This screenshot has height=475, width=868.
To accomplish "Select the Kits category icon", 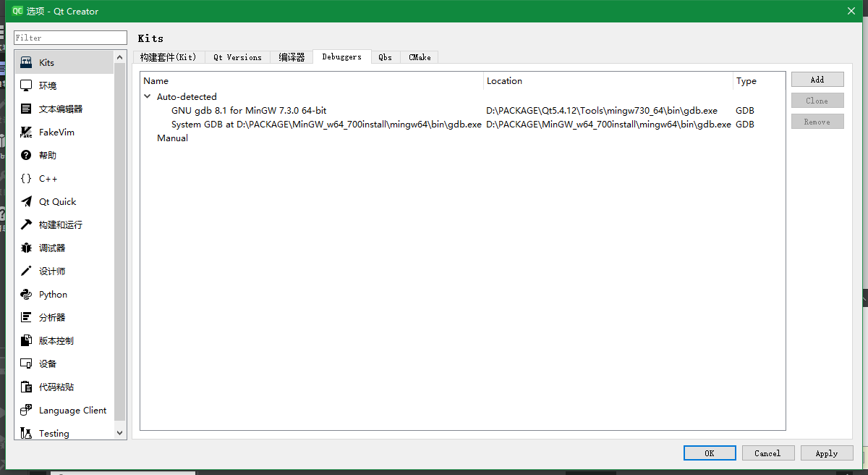I will point(26,62).
